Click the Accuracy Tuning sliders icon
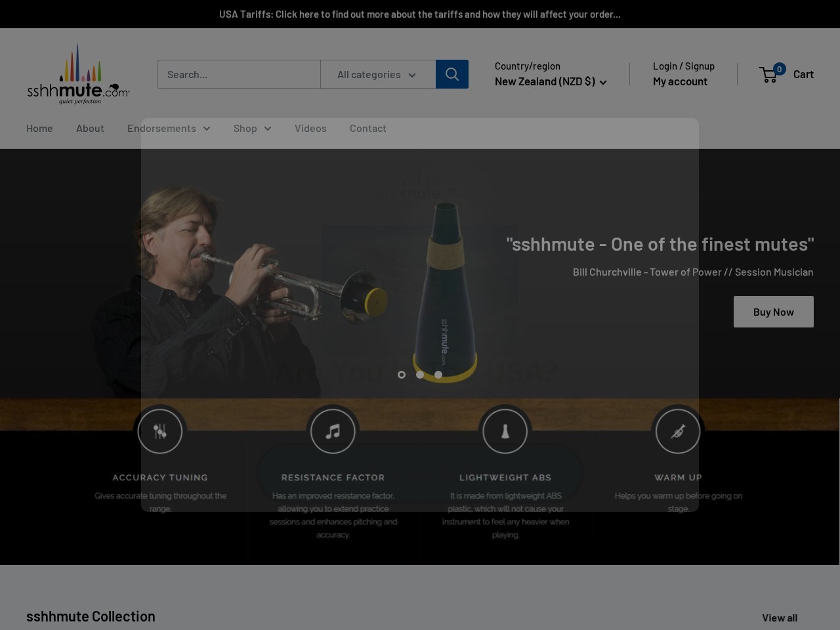The height and width of the screenshot is (630, 840). tap(160, 431)
